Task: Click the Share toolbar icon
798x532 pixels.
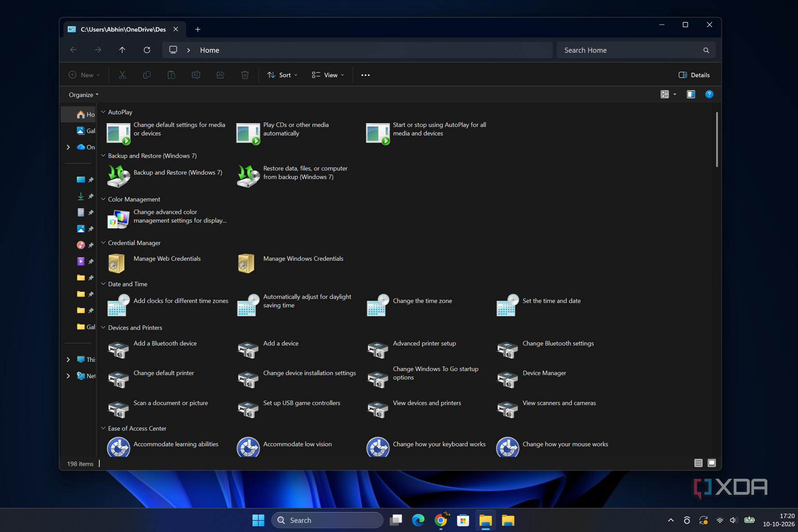Action: click(x=221, y=75)
